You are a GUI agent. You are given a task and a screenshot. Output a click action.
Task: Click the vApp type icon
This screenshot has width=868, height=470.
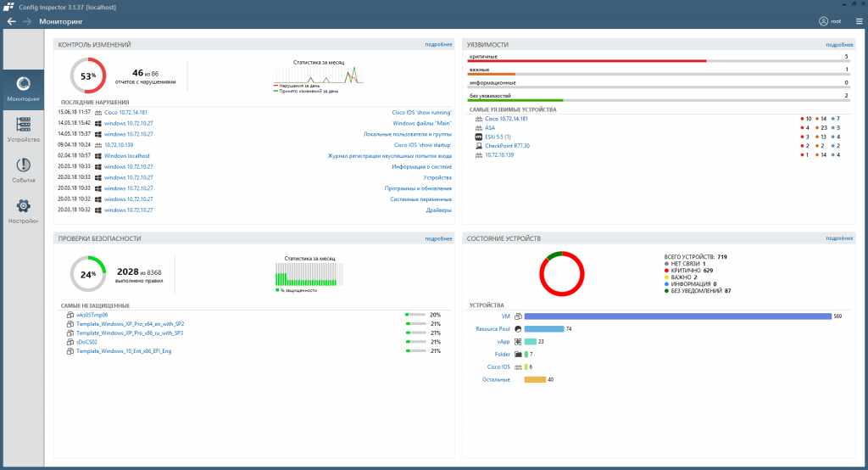click(x=518, y=341)
